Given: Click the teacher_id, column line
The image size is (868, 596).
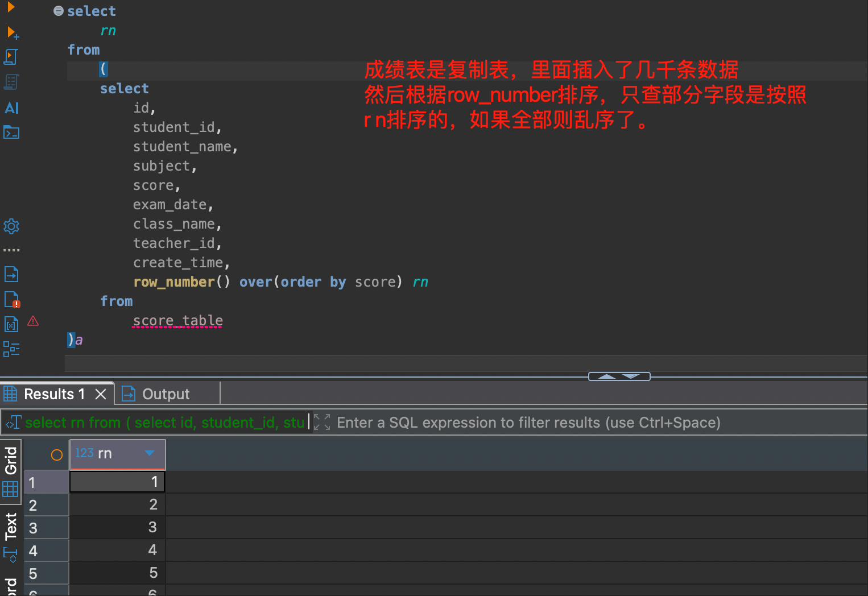Looking at the screenshot, I should click(x=177, y=243).
